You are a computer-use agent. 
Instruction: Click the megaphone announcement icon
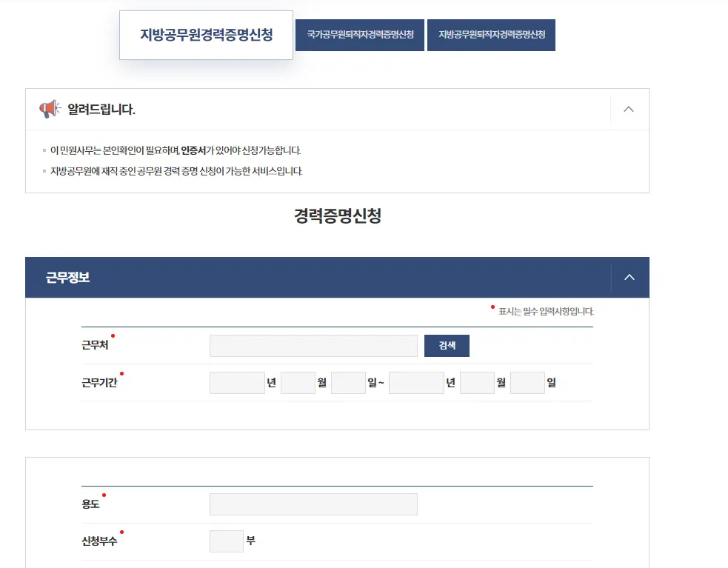(x=49, y=109)
